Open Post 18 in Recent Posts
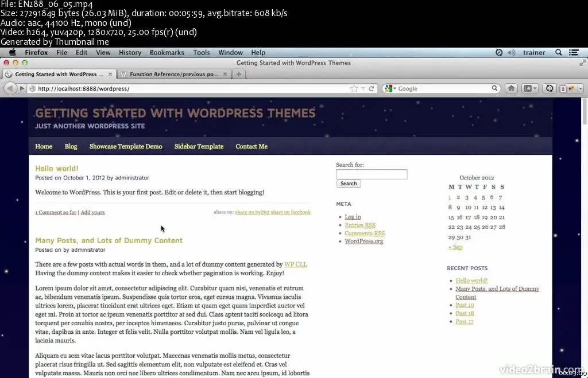This screenshot has height=378, width=588. 465,314
